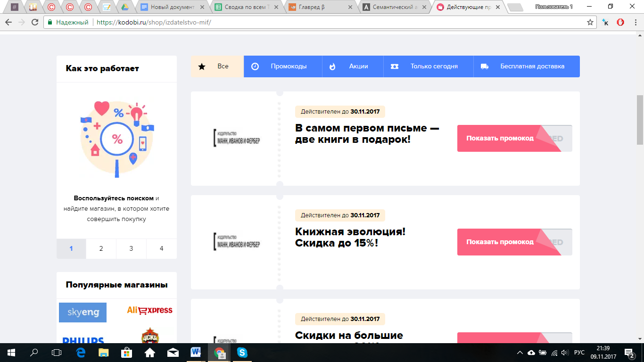Open the AliExpress store logo

[x=149, y=310]
